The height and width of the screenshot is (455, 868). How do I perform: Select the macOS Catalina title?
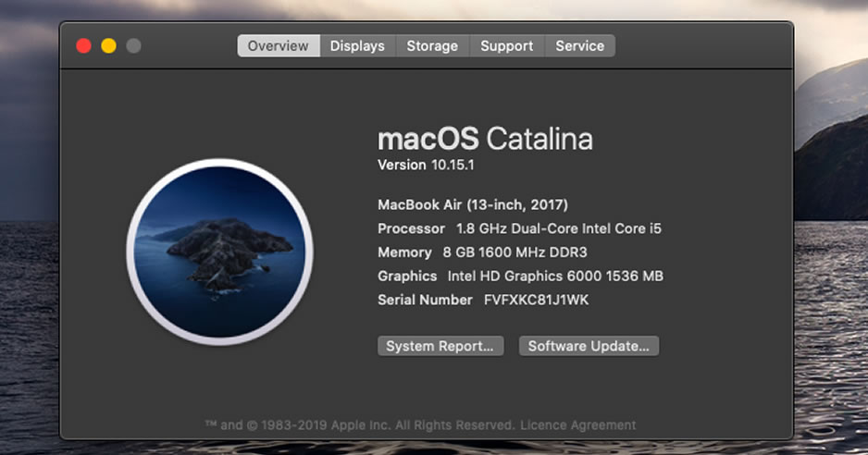tap(485, 139)
